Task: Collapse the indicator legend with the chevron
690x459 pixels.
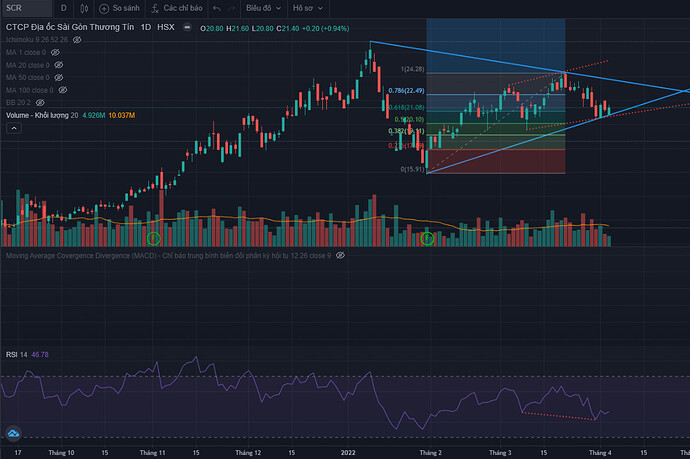Action: 14,128
